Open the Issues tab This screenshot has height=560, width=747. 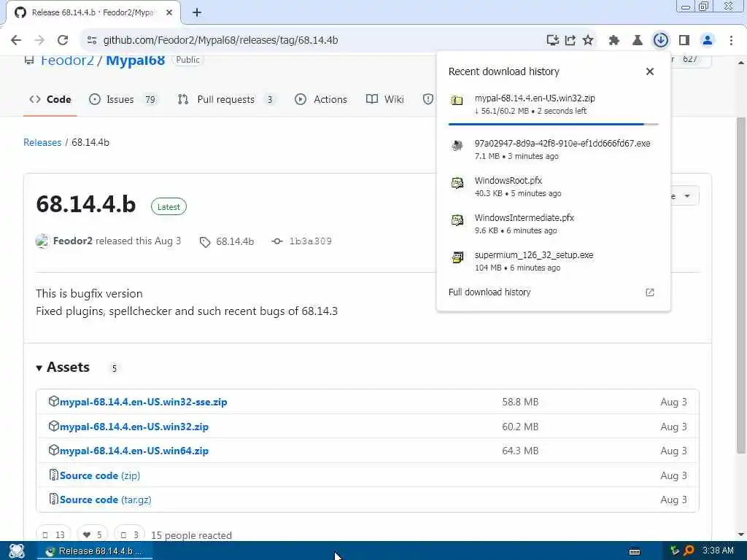[x=123, y=99]
